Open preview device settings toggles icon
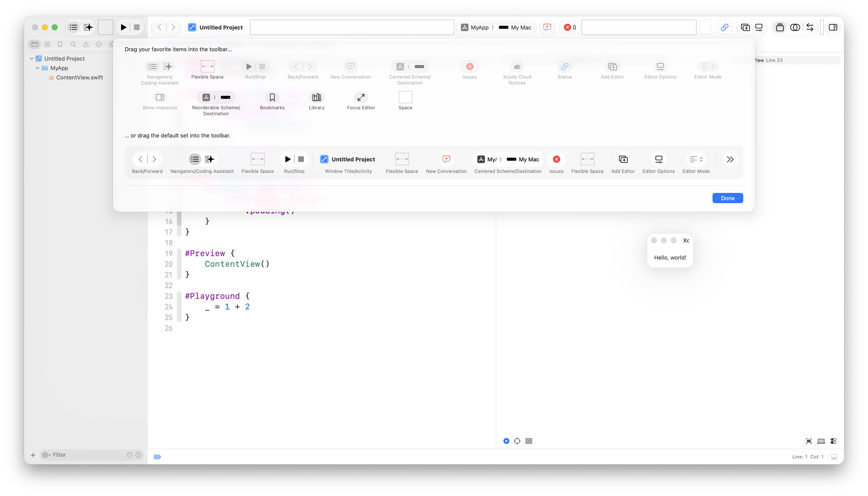 tap(833, 441)
